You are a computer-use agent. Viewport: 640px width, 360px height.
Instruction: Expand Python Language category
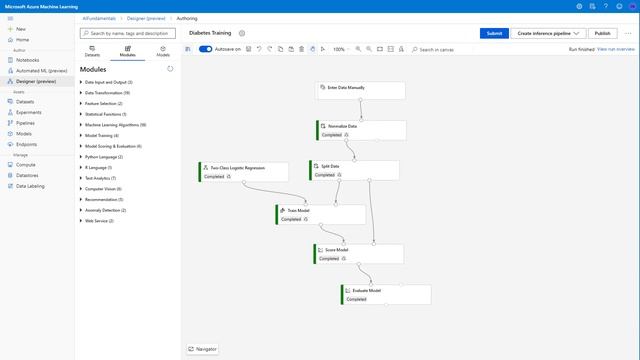[x=101, y=156]
